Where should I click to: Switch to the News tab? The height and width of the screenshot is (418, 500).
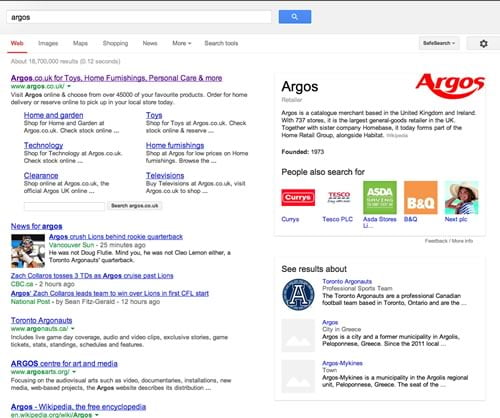tap(150, 43)
